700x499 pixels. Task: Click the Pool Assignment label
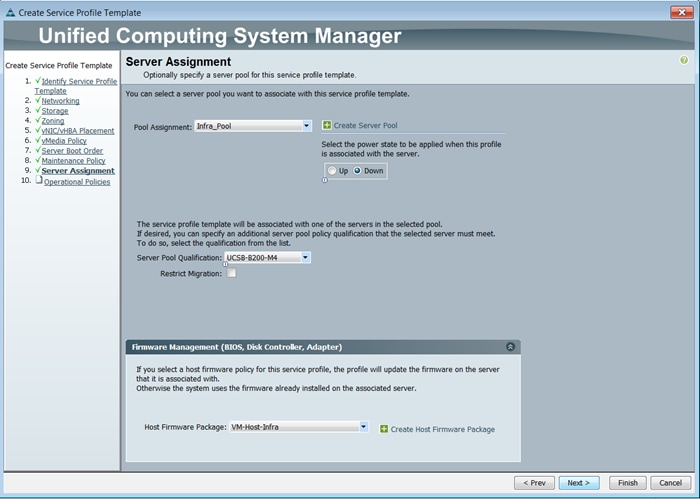click(x=162, y=127)
